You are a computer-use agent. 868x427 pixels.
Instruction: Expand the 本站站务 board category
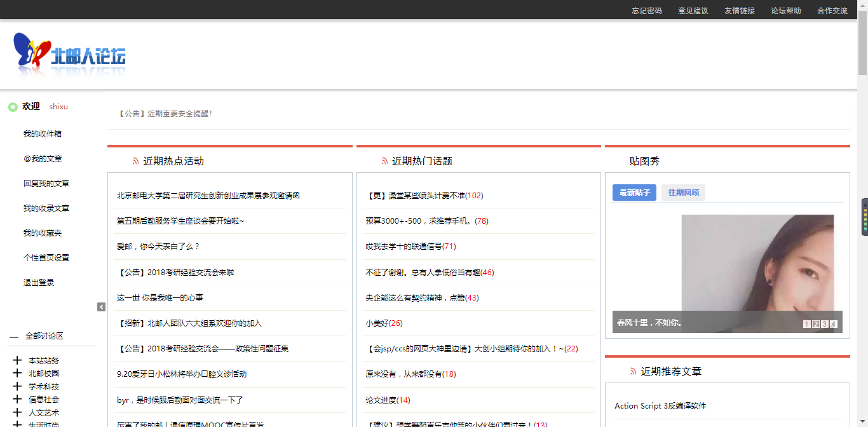click(17, 360)
